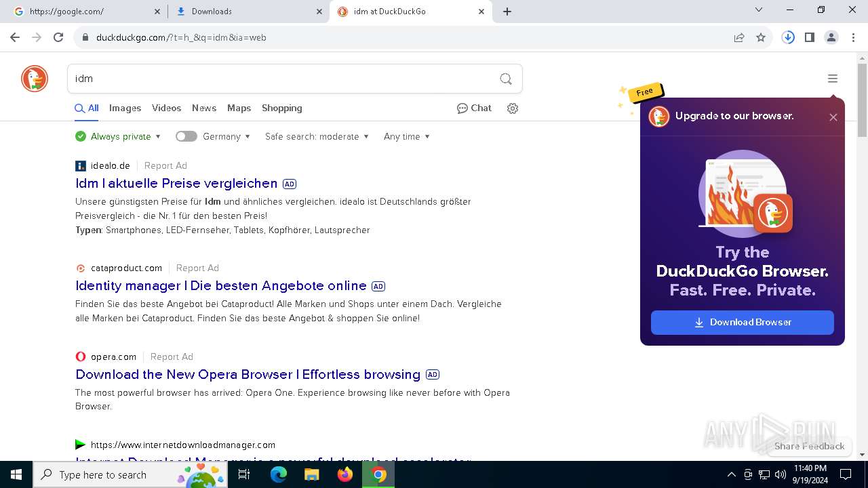Screen dimensions: 868x488
Task: Open a new browser tab
Action: 507,12
